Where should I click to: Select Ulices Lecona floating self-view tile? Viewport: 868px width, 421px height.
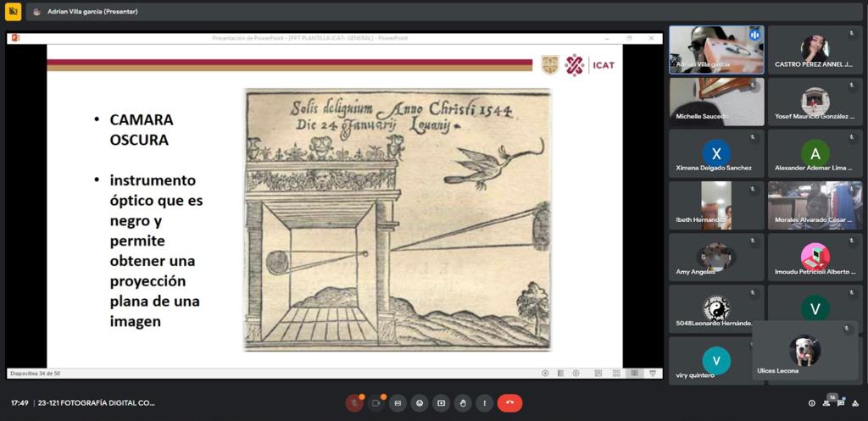(x=804, y=351)
